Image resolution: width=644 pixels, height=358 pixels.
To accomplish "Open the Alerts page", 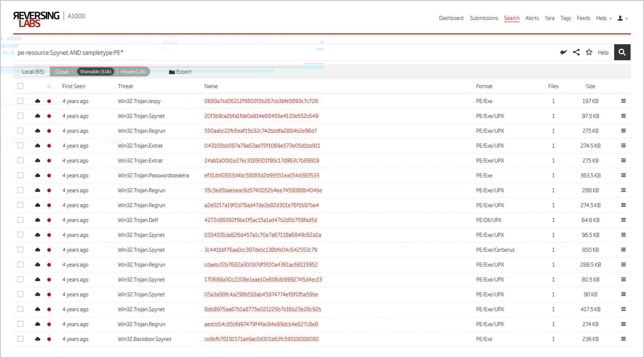I will pos(532,18).
